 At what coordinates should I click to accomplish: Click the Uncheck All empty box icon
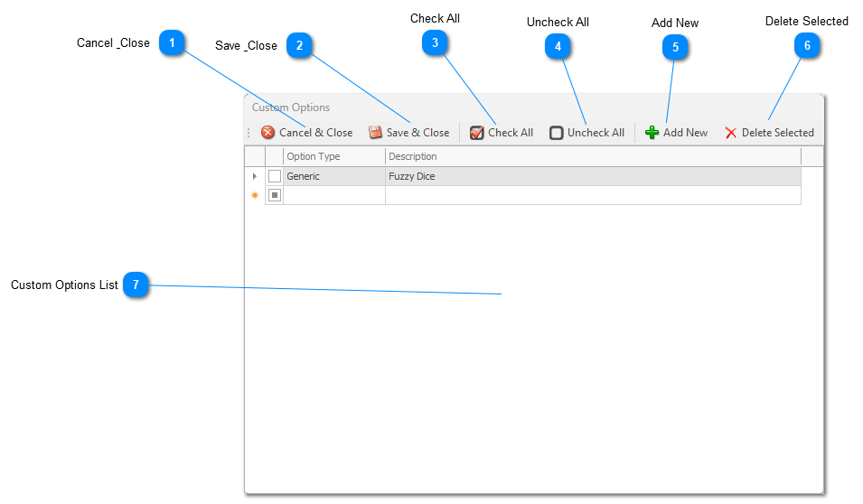click(557, 133)
